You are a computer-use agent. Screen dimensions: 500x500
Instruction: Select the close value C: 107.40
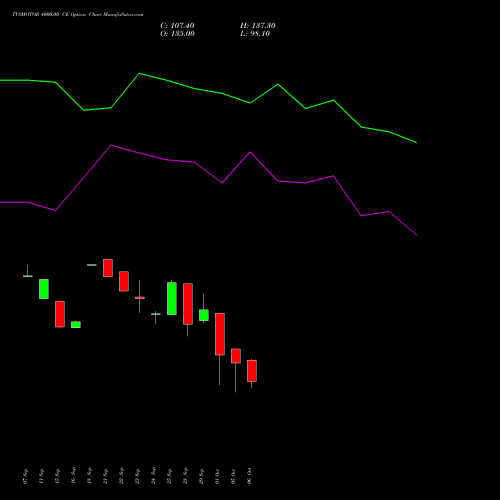click(x=177, y=26)
